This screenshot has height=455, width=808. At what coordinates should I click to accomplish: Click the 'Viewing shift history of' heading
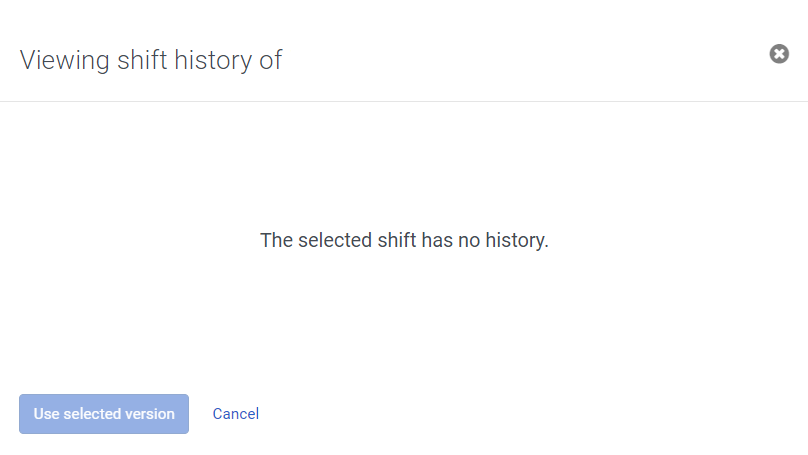[151, 60]
